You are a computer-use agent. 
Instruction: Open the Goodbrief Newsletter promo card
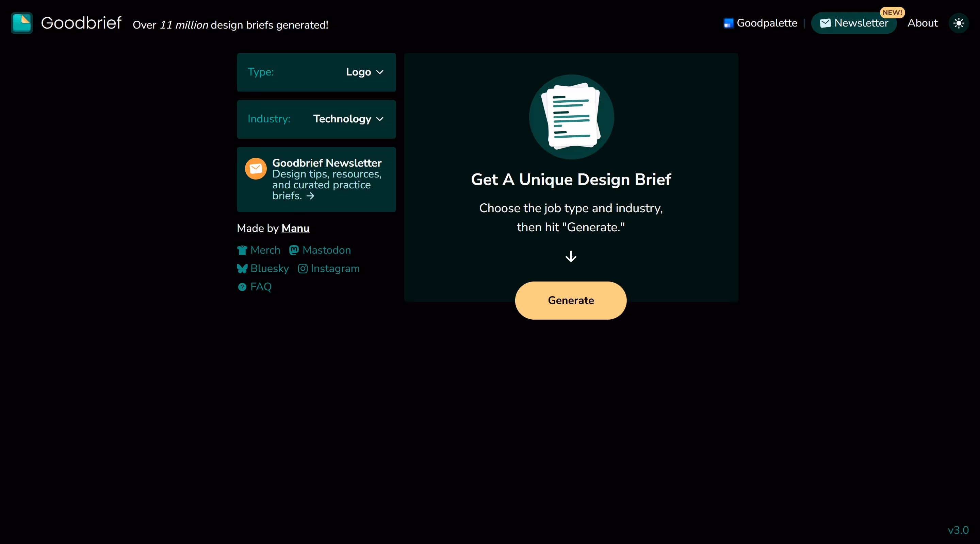pyautogui.click(x=326, y=179)
